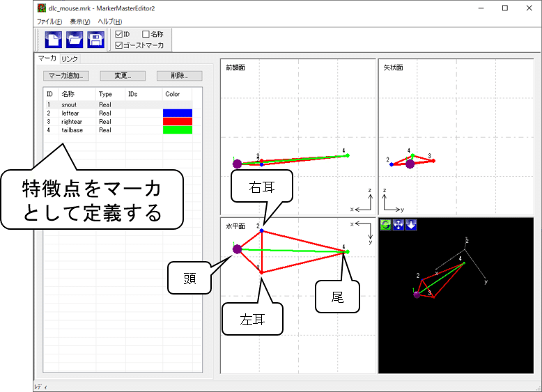Click the 名称 column header

point(77,94)
